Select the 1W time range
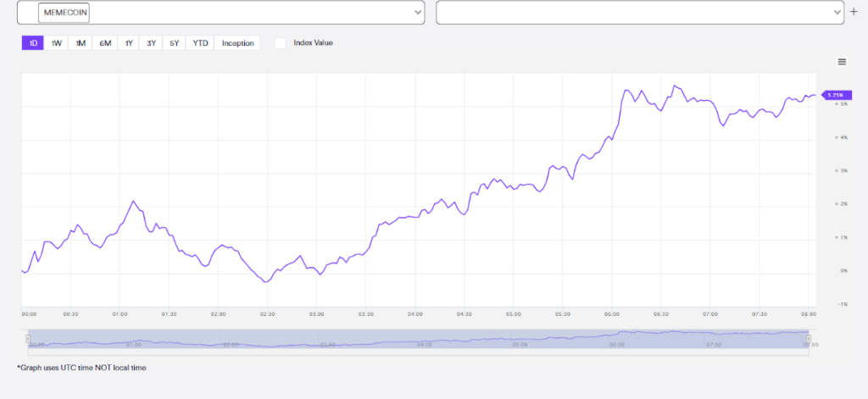Image resolution: width=868 pixels, height=399 pixels. pyautogui.click(x=56, y=43)
